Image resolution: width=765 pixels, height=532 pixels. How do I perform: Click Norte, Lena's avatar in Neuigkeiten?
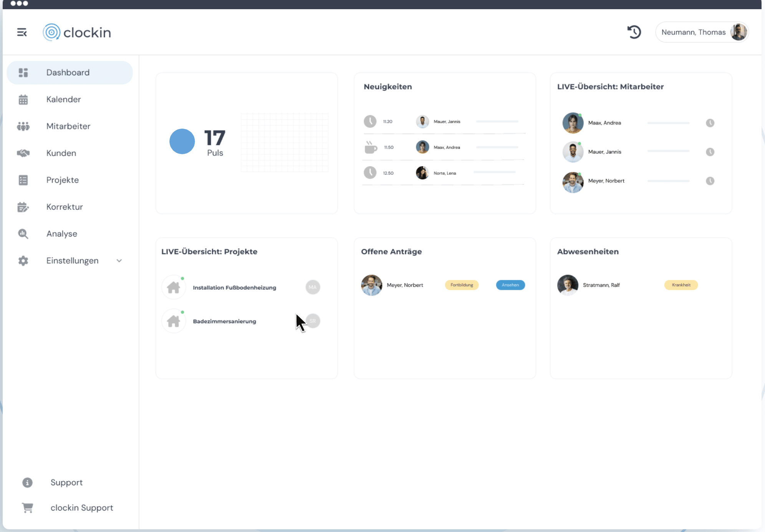tap(422, 173)
